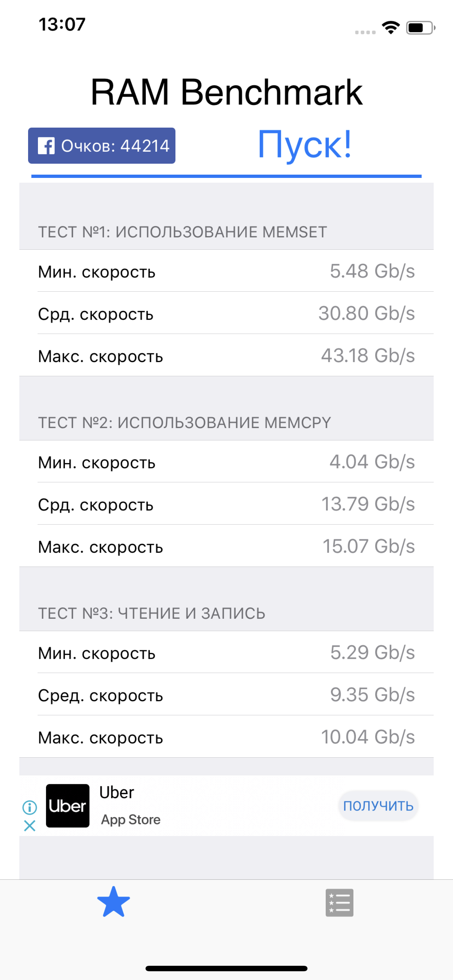Select memcpy Макс. скорость 15.07 Gb/s row

coord(226,546)
